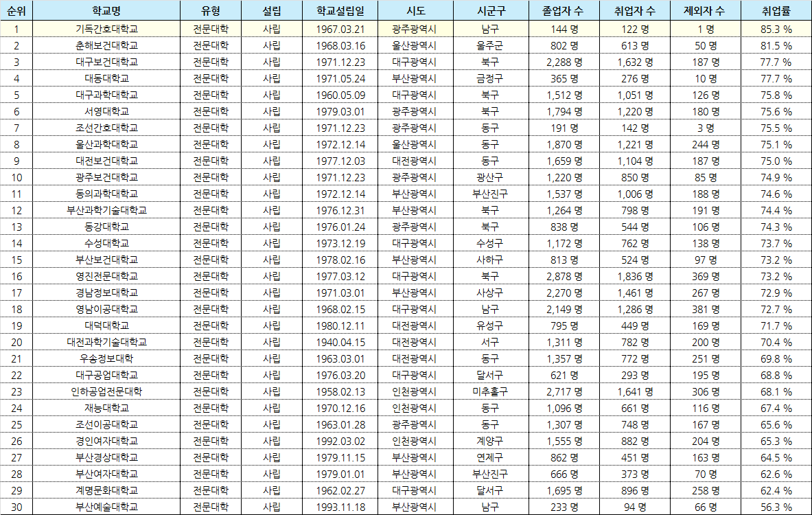Select school name 우송정보대학
Screen dimensions: 812x515
click(106, 359)
